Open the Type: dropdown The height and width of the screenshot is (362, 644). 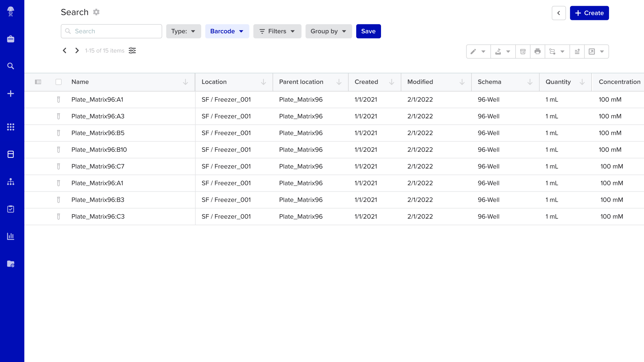point(183,31)
